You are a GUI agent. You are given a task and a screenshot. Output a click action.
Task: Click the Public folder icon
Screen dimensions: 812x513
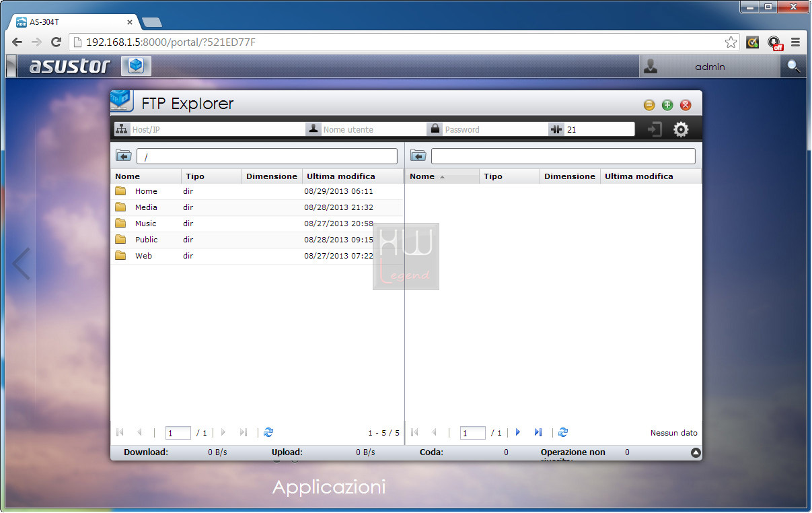(120, 239)
